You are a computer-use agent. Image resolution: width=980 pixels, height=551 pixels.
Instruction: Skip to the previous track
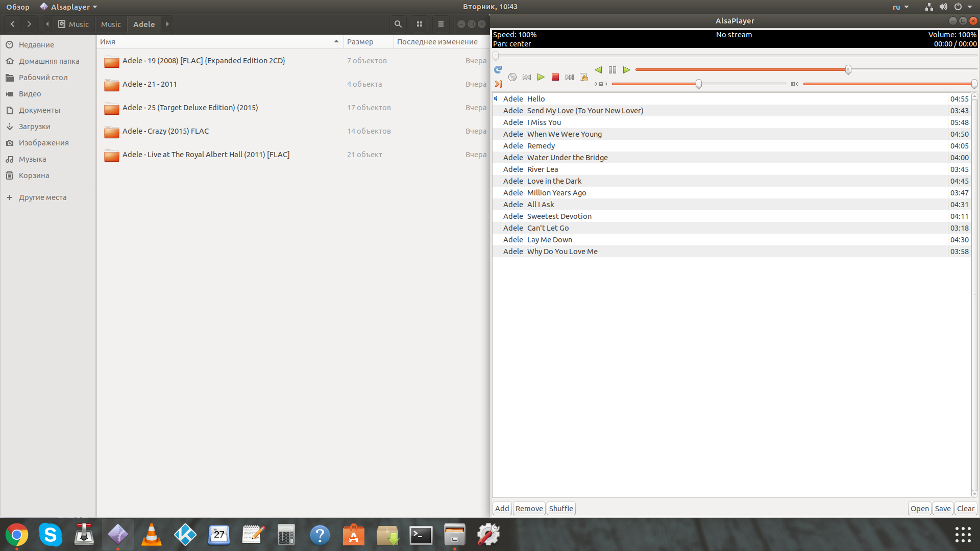pos(527,77)
